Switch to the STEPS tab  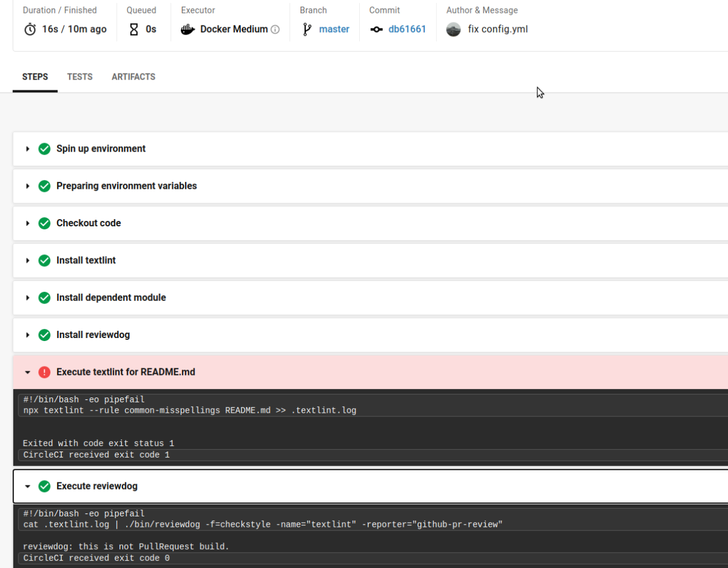click(35, 77)
